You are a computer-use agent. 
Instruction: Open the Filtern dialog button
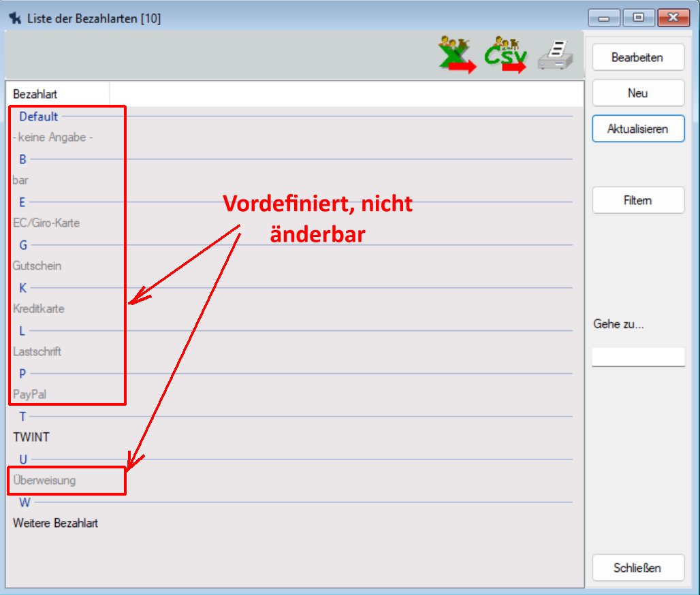(638, 200)
